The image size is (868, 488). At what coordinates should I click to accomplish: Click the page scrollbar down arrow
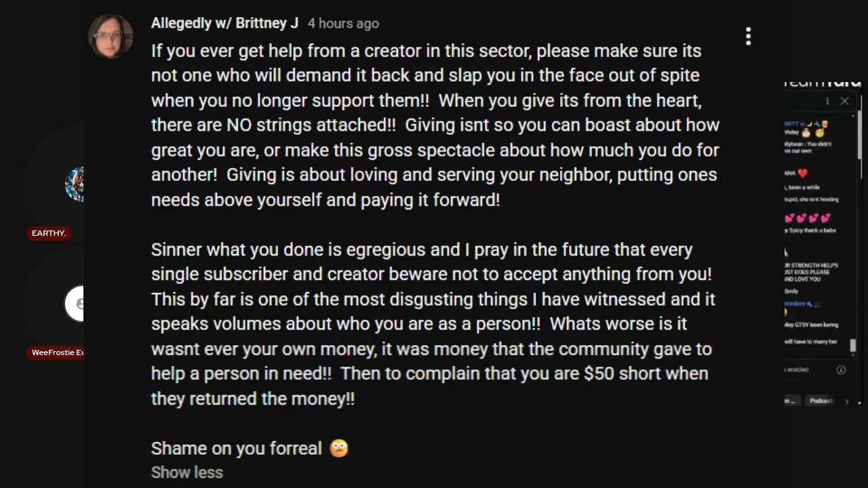pyautogui.click(x=860, y=403)
